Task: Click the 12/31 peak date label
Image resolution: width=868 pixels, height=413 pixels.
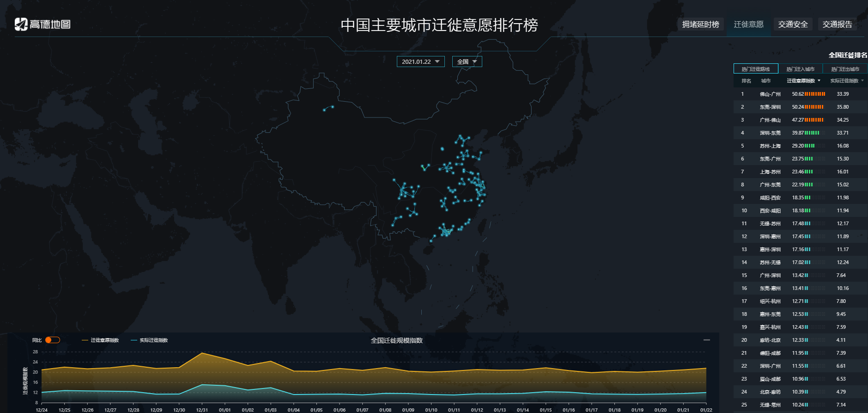Action: point(202,410)
